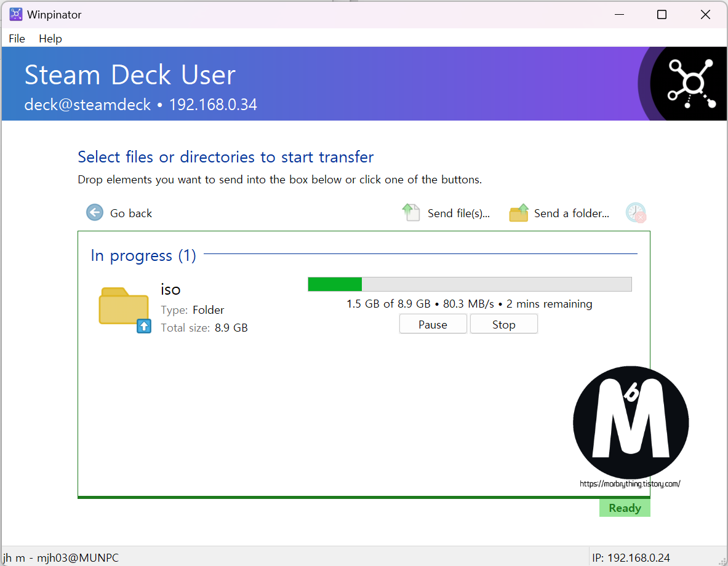
Task: Click the window resize grip in status bar
Action: tap(722, 560)
